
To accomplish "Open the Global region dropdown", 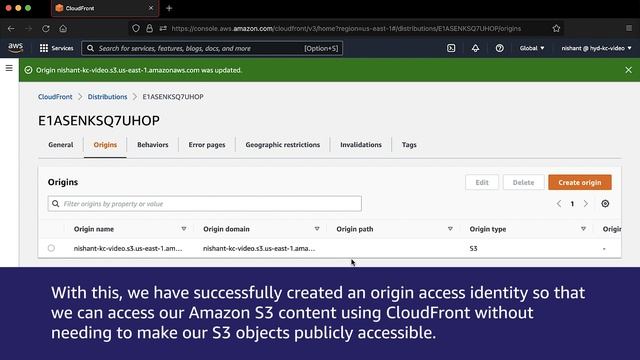I will pos(532,48).
